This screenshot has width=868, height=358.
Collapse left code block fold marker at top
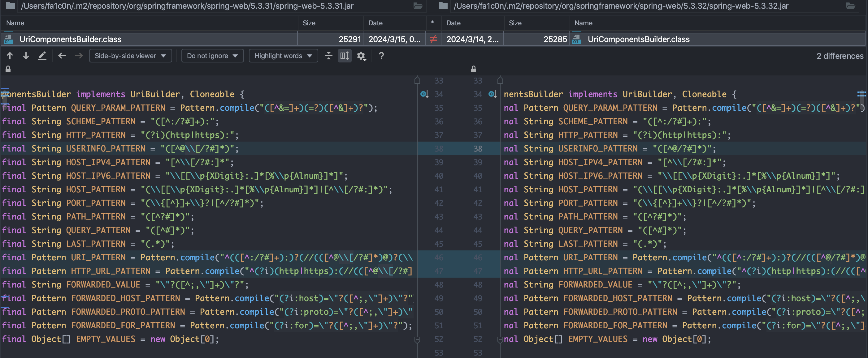point(417,80)
